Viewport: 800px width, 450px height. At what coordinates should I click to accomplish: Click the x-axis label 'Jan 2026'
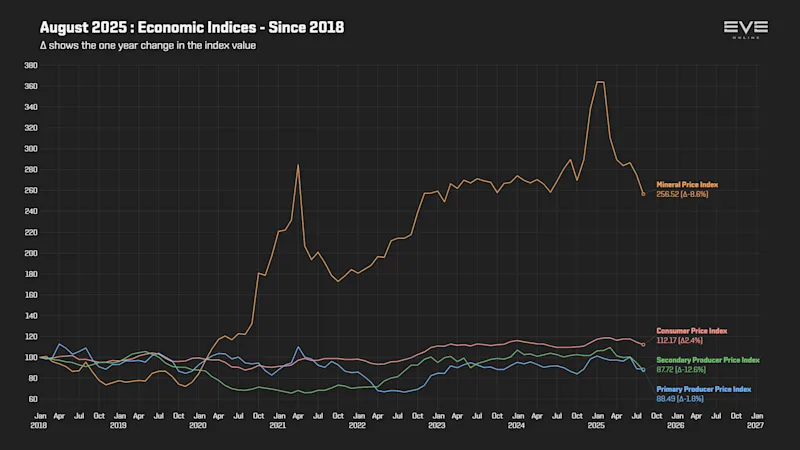point(676,421)
